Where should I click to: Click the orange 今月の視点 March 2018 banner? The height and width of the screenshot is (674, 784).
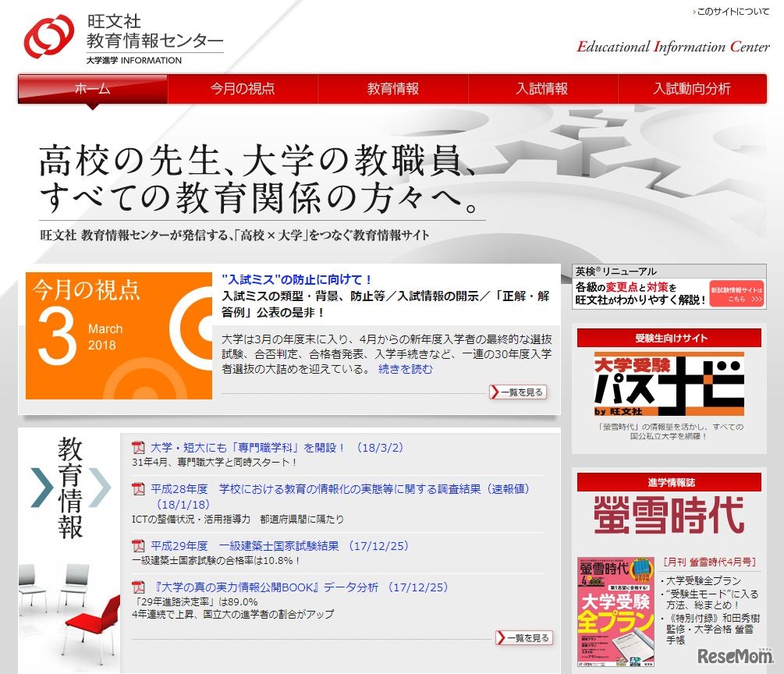[119, 335]
